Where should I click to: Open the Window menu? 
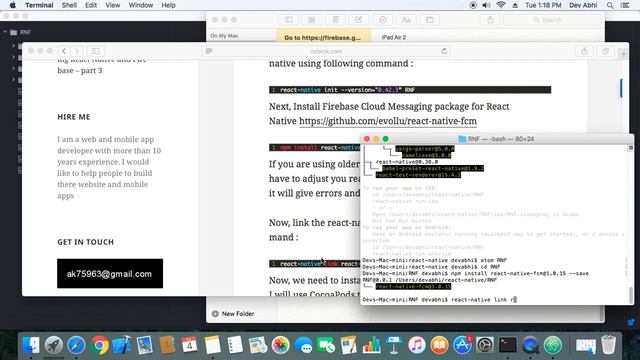pyautogui.click(x=140, y=5)
